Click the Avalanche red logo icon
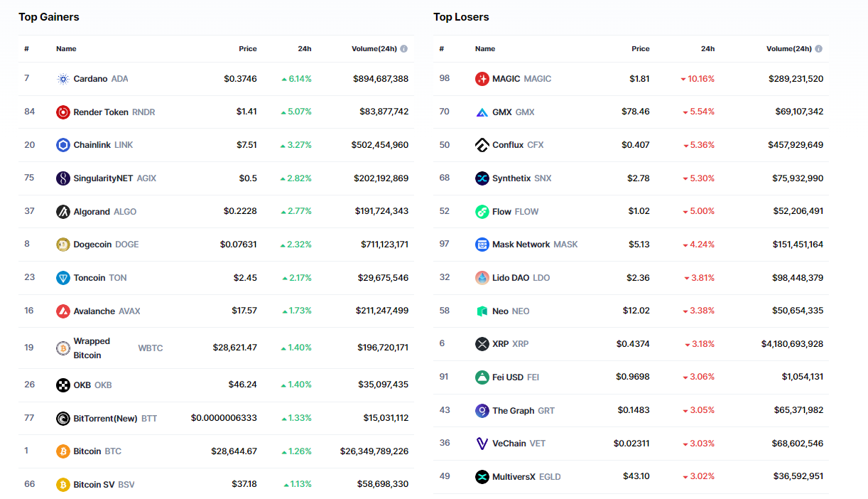The width and height of the screenshot is (868, 499). [x=63, y=311]
